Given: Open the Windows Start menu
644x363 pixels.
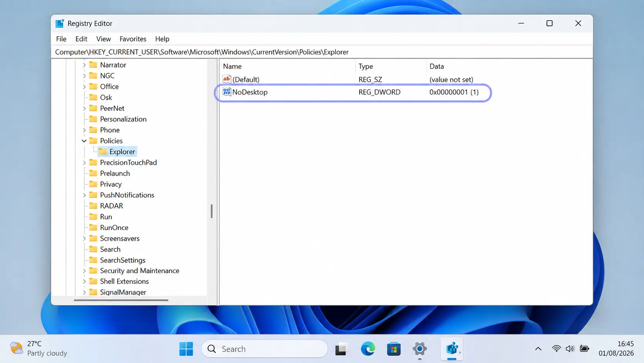Looking at the screenshot, I should (x=186, y=349).
